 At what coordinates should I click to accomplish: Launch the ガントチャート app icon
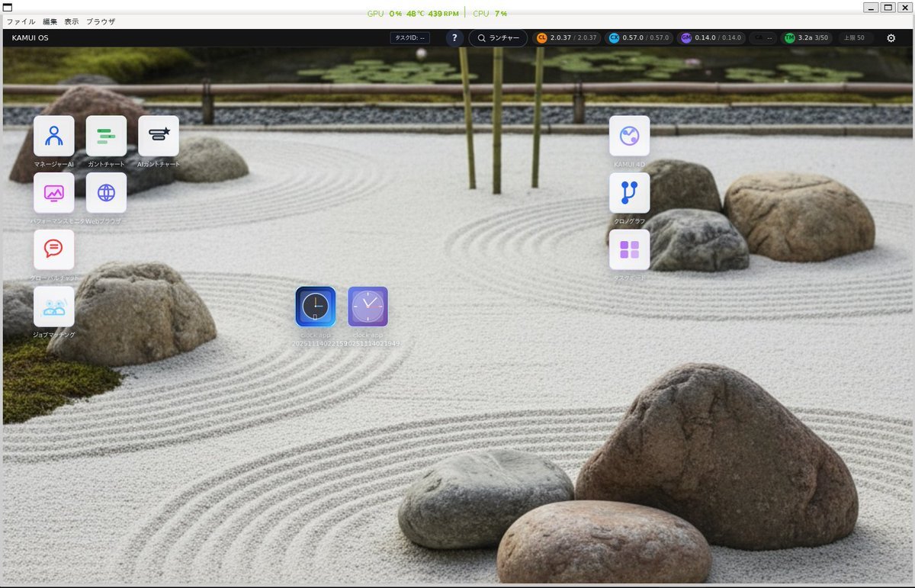click(x=106, y=137)
